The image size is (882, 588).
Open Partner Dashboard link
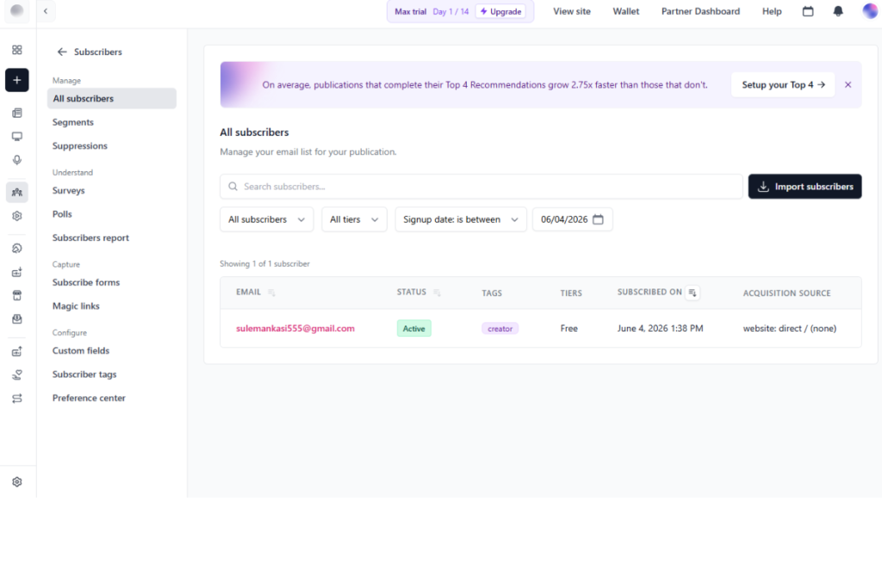[x=700, y=11]
